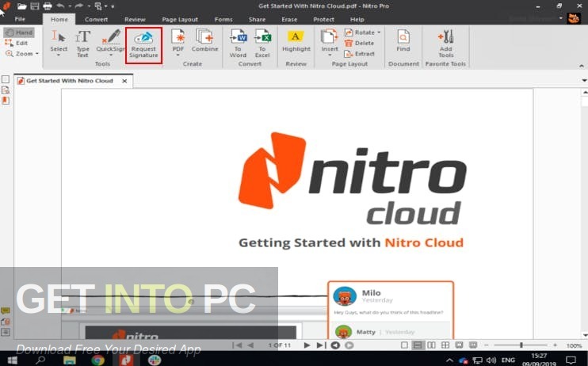Activate the Edit tool
This screenshot has height=366, width=588.
[x=17, y=43]
